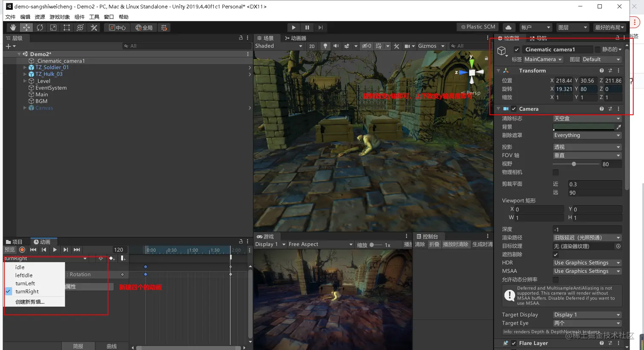Open the scene camera settings icon

[407, 46]
